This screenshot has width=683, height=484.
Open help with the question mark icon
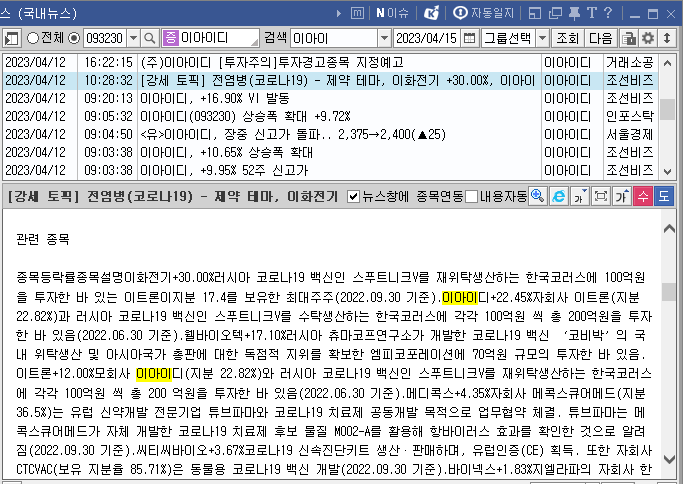[608, 13]
